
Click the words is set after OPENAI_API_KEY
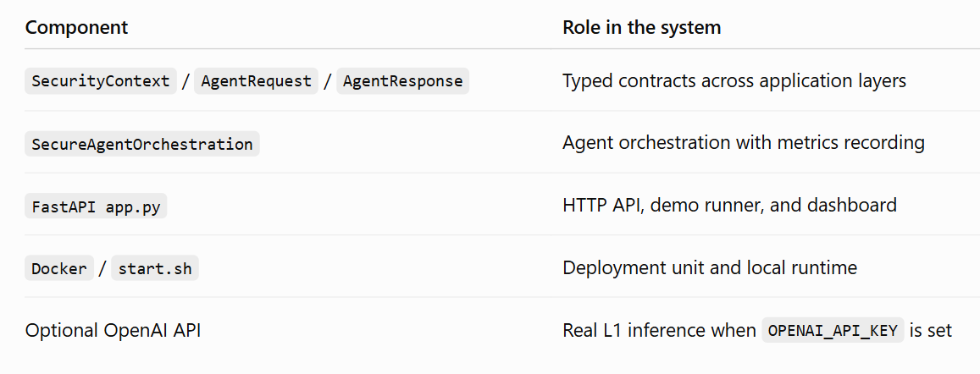[x=931, y=330]
